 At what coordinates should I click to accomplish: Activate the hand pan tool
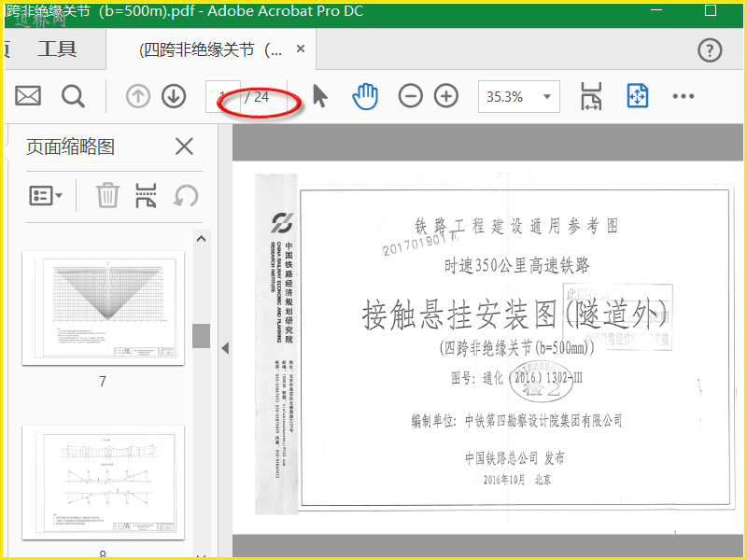(365, 97)
